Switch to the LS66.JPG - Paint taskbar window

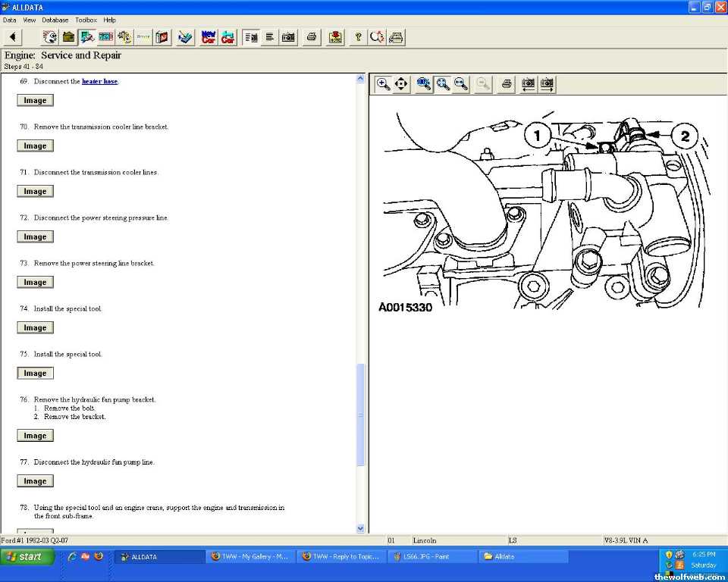431,556
